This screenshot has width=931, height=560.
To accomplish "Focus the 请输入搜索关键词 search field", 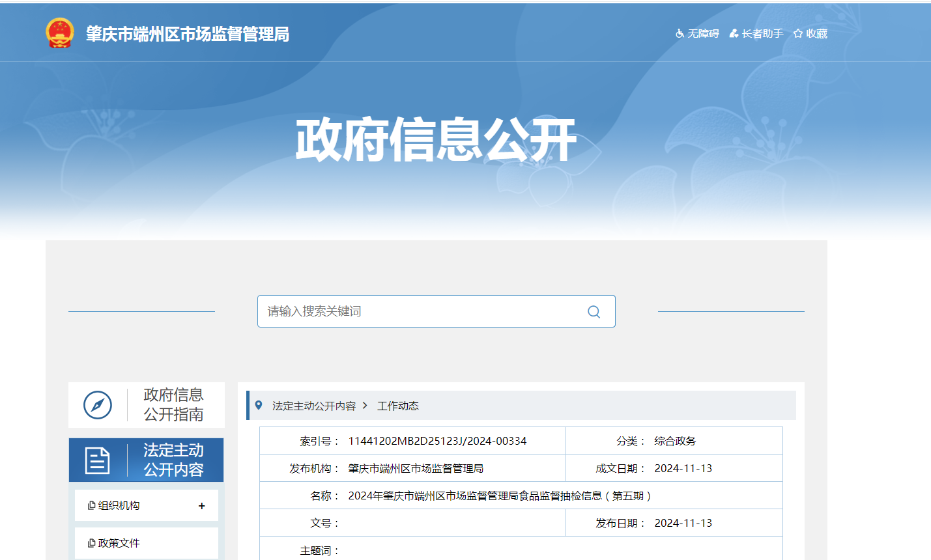I will [x=436, y=311].
